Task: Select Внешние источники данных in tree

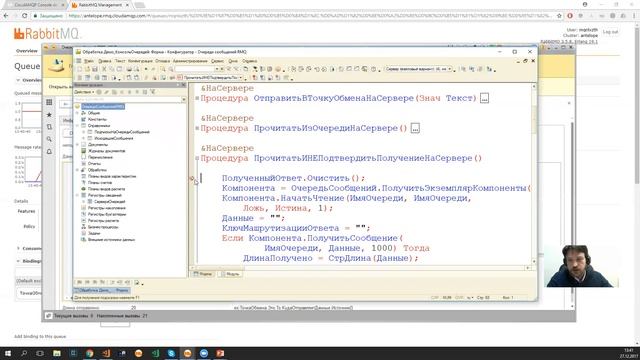Action: 111,240
